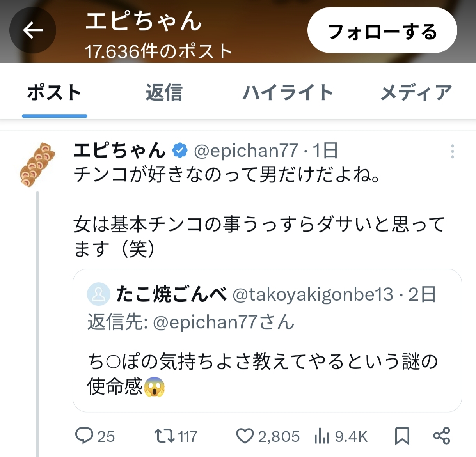Go to the ポスト tab
This screenshot has width=476, height=457.
pos(54,93)
